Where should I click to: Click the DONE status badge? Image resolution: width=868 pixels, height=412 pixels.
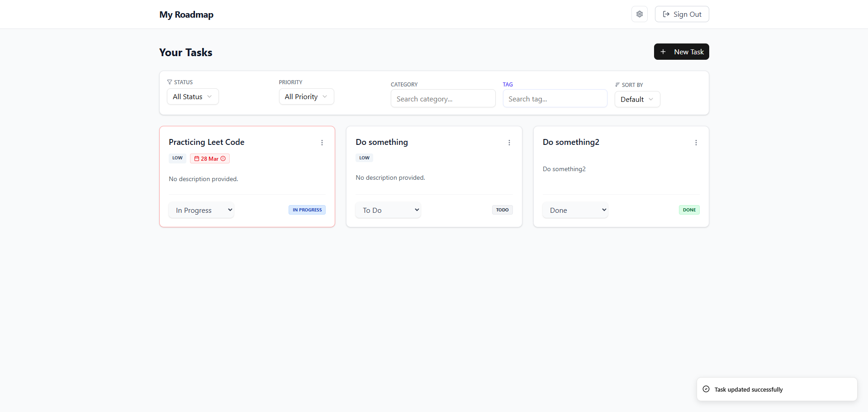(689, 210)
